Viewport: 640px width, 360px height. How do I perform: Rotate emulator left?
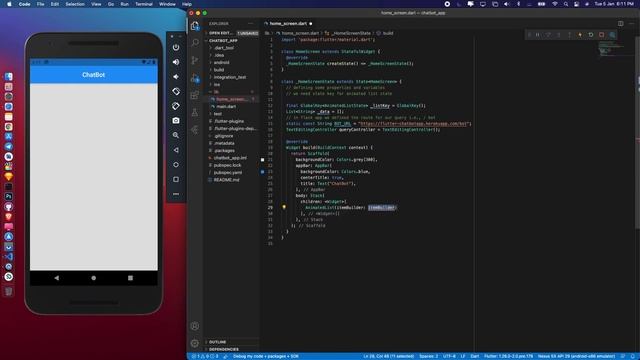click(176, 91)
